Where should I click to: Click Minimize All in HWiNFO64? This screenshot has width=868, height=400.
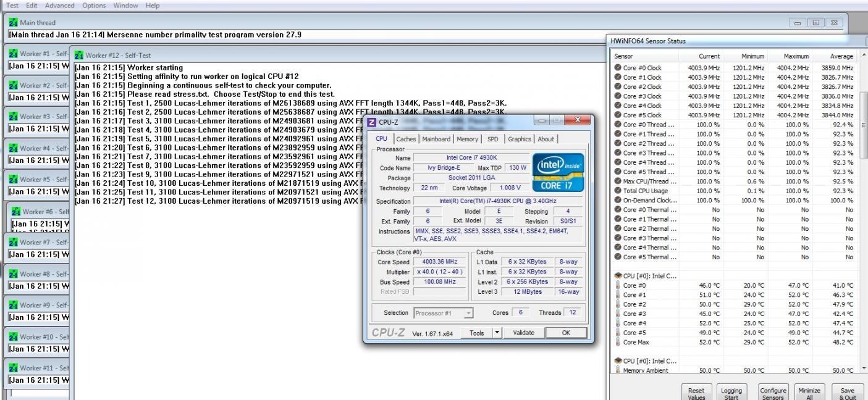coord(809,394)
